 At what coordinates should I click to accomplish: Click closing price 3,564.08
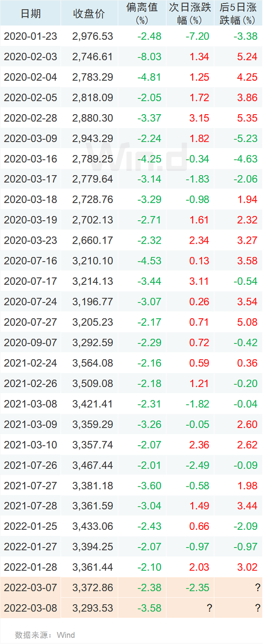pyautogui.click(x=93, y=364)
